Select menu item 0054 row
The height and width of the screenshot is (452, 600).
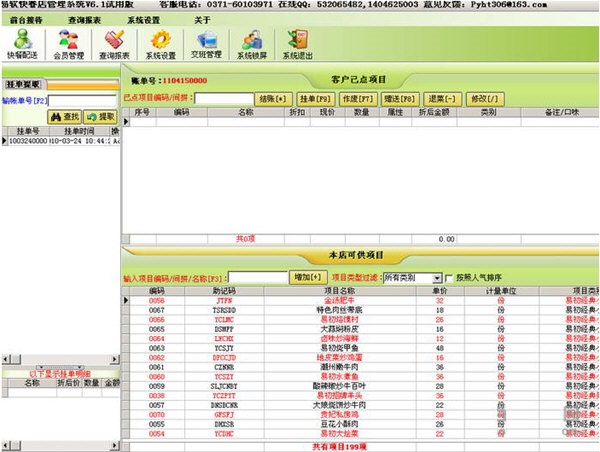pyautogui.click(x=360, y=434)
